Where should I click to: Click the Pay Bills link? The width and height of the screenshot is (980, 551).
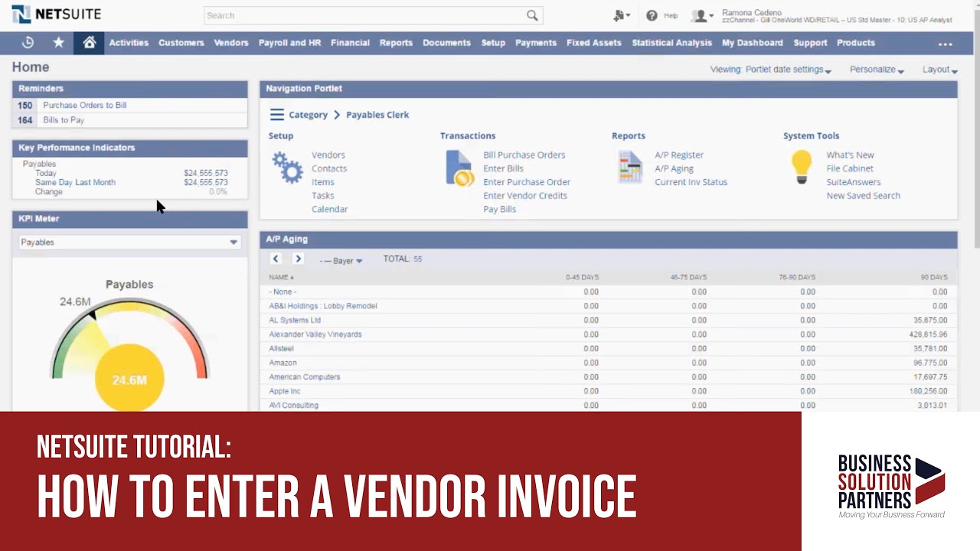[499, 209]
